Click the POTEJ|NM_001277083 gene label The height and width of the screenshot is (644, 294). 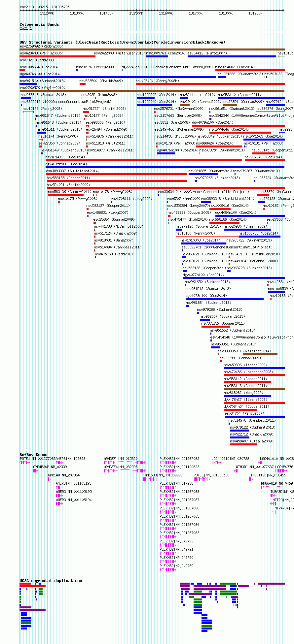[38, 459]
